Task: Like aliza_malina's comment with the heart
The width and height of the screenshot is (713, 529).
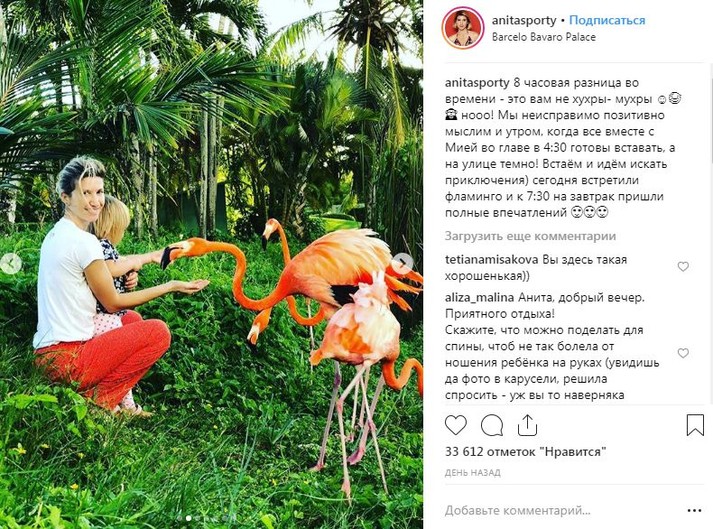Action: coord(683,353)
